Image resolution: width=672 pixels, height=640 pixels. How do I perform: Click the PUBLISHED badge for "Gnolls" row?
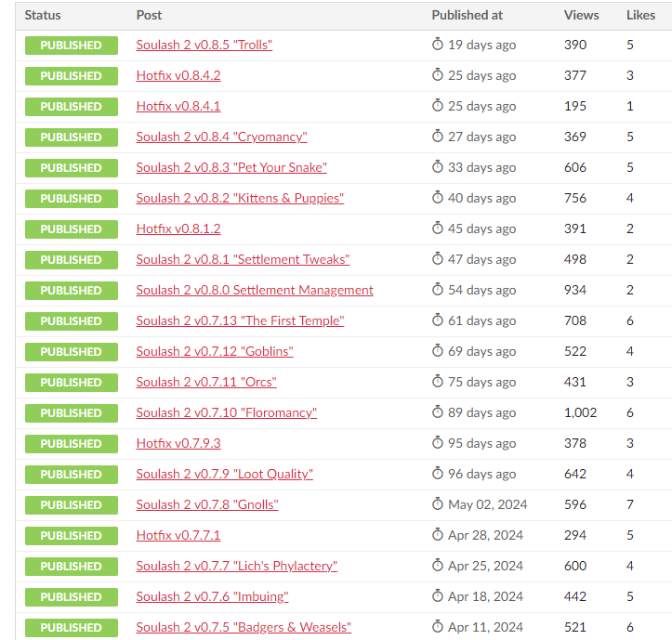[x=72, y=505]
